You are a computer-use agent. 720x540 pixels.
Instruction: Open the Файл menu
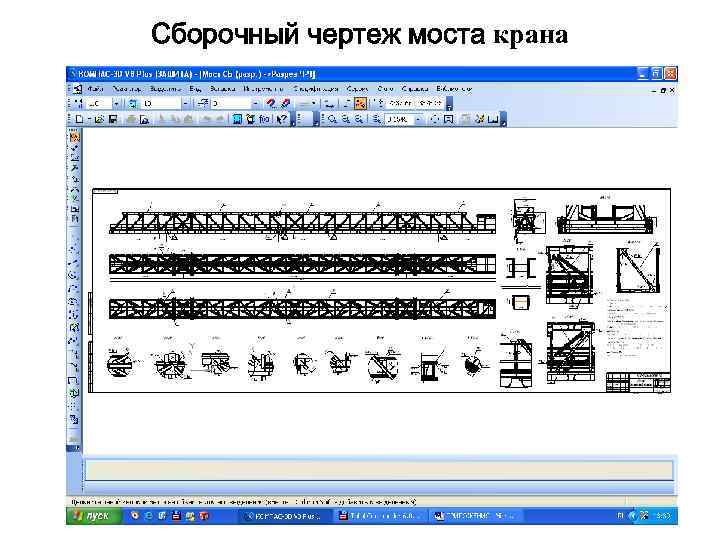[96, 89]
